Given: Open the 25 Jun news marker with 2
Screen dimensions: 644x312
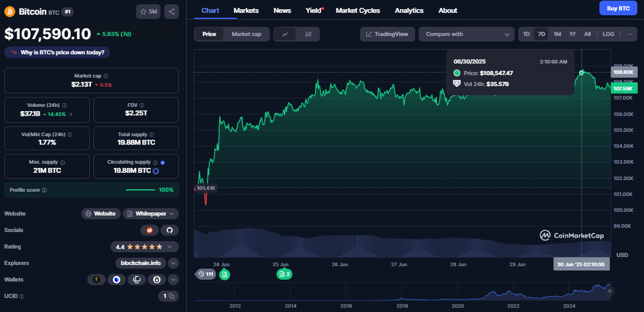Looking at the screenshot, I should pos(284,274).
